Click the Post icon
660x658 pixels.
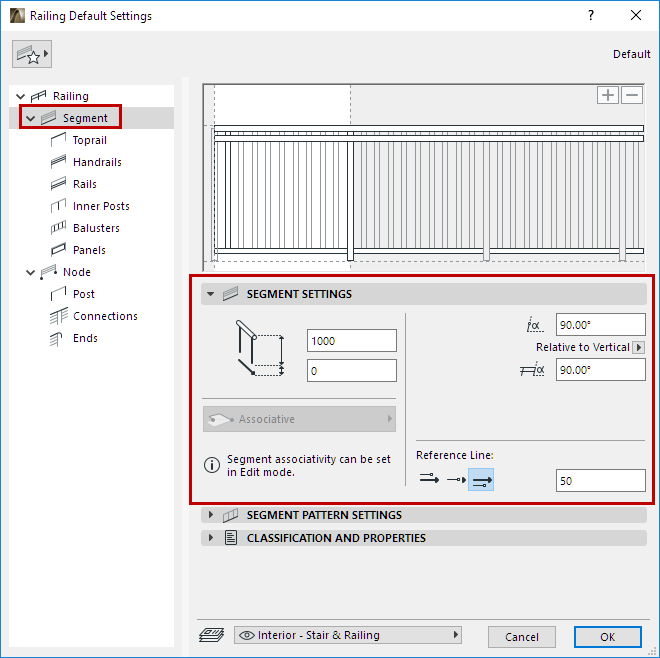pyautogui.click(x=58, y=294)
